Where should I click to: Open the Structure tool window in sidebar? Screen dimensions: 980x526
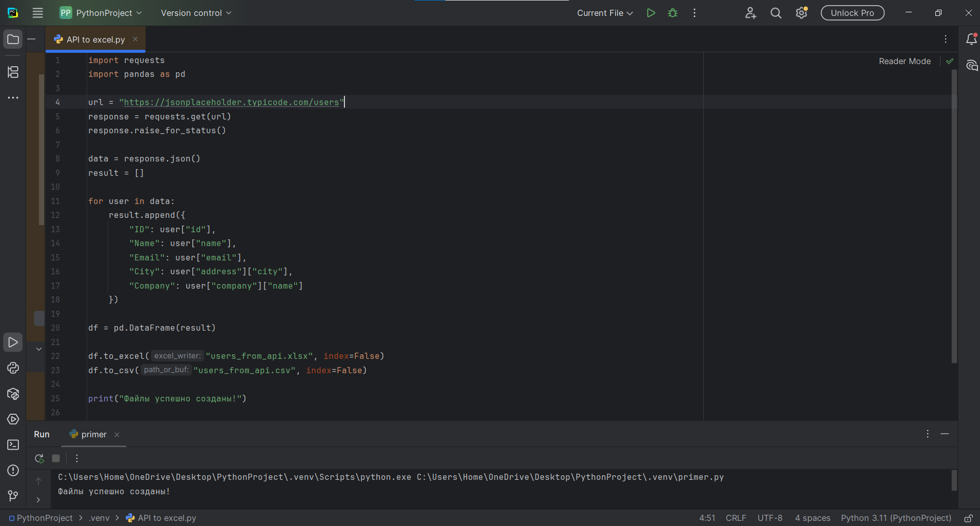tap(13, 72)
